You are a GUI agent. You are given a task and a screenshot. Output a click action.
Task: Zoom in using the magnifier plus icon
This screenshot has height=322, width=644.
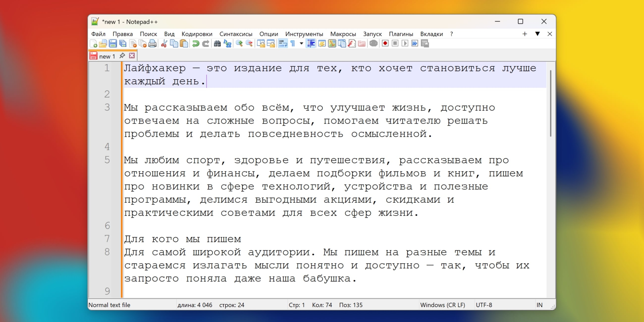click(239, 43)
